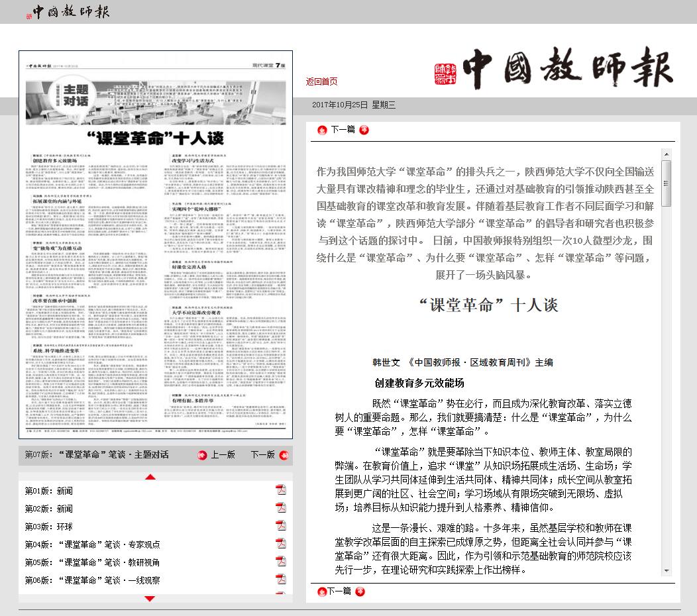697x616 pixels.
Task: Click the red up triangle above the edition list
Action: click(150, 477)
